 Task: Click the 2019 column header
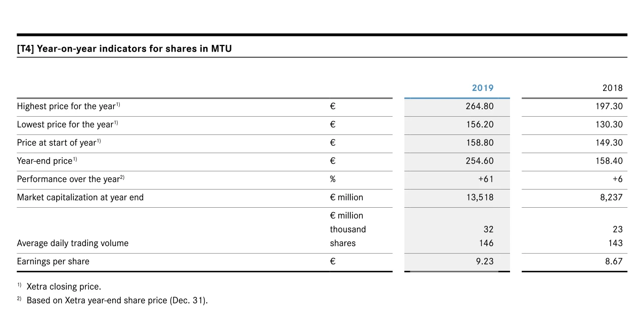tap(482, 88)
